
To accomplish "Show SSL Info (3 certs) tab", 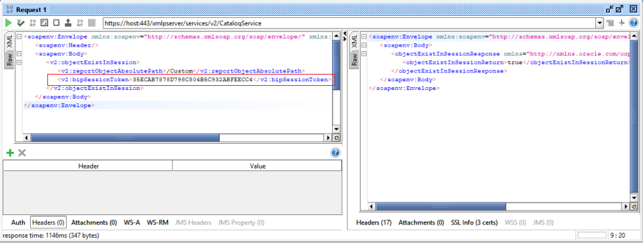I will pos(474,222).
